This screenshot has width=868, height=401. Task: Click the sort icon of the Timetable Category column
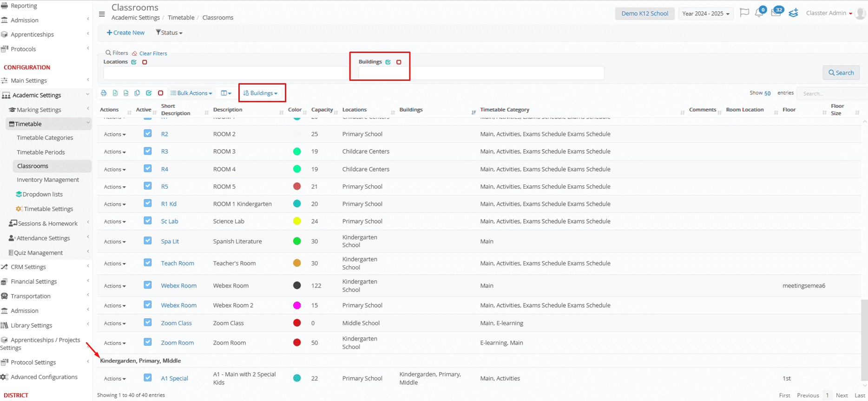(683, 112)
